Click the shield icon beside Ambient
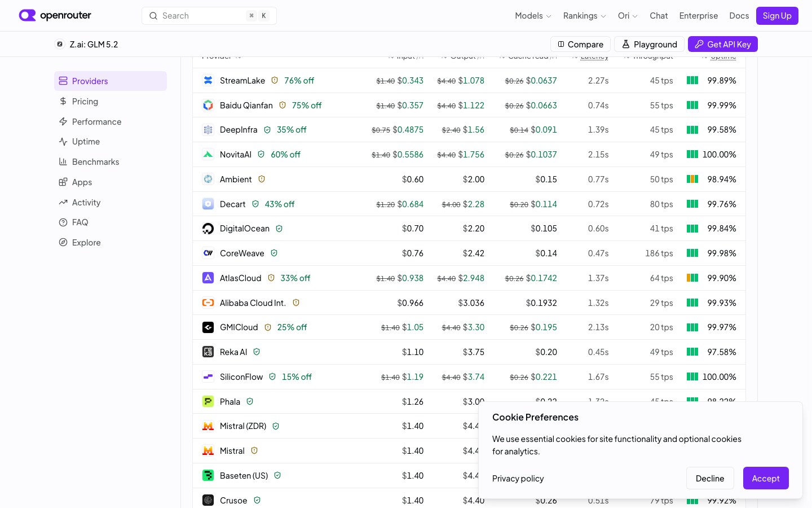The height and width of the screenshot is (508, 812). (262, 179)
